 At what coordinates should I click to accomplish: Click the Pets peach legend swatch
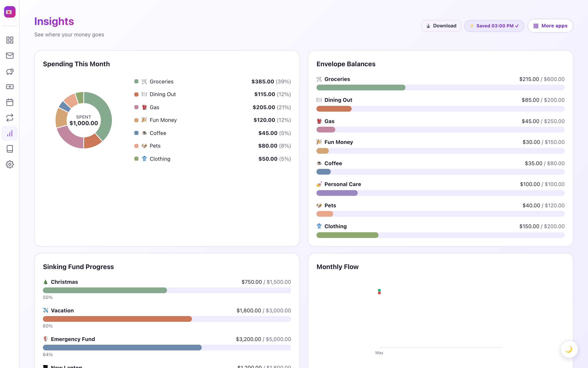tap(136, 146)
